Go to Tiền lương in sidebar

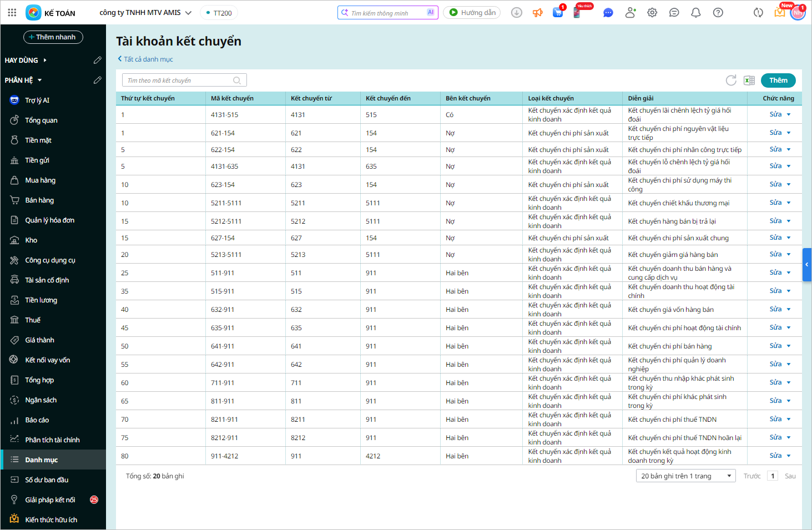click(41, 300)
